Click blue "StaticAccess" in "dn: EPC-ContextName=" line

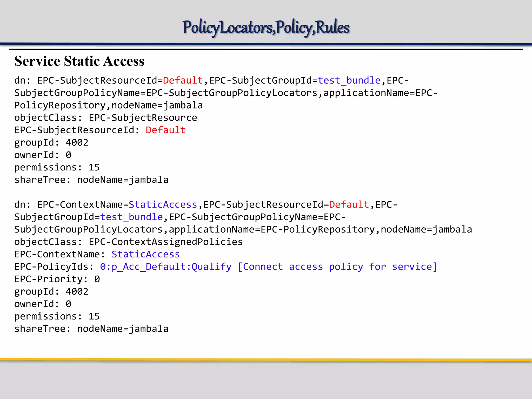163,204
